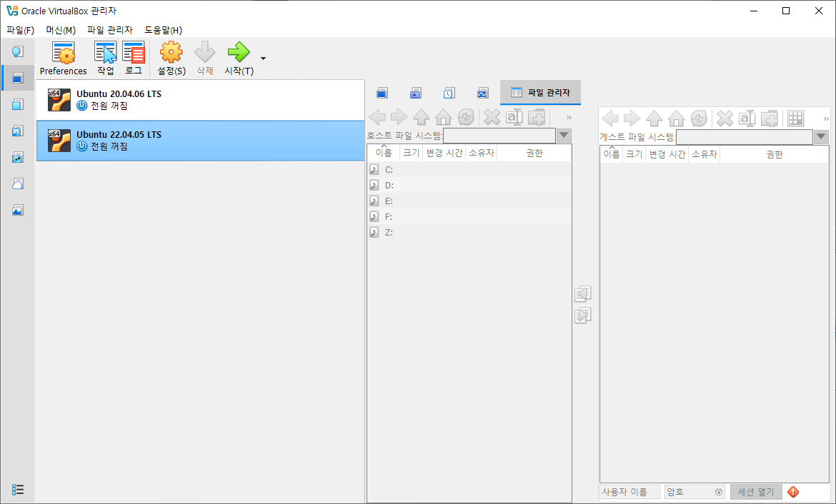This screenshot has height=504, width=836.
Task: Open the 머신(M) menu
Action: [61, 31]
